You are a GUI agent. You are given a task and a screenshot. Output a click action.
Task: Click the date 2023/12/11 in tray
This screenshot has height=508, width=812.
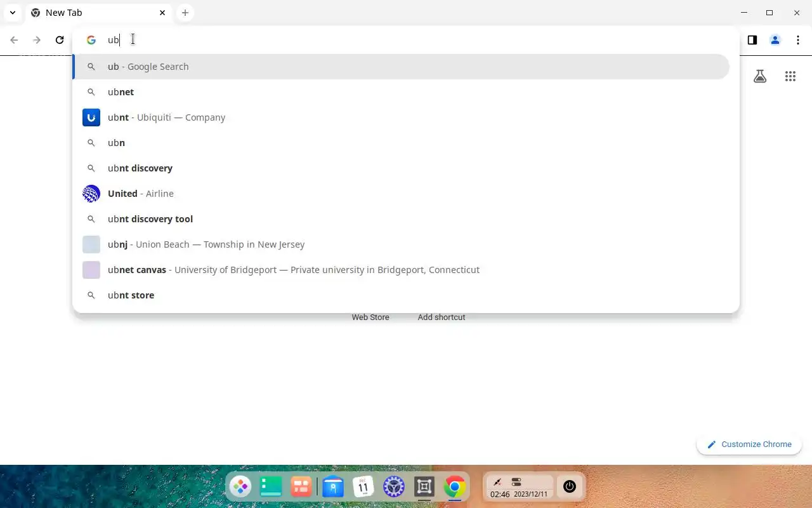tap(531, 494)
